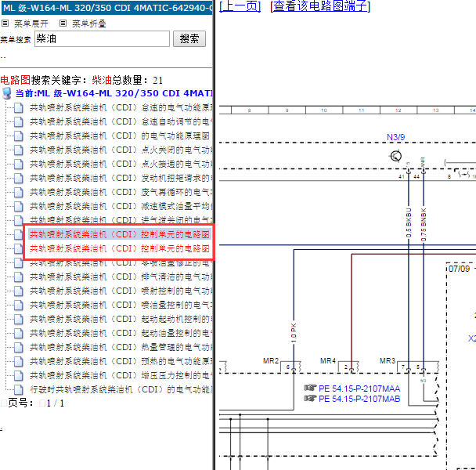Viewport: 476px width, 470px height.
Task: Click the MR3 connector label
Action: click(388, 360)
